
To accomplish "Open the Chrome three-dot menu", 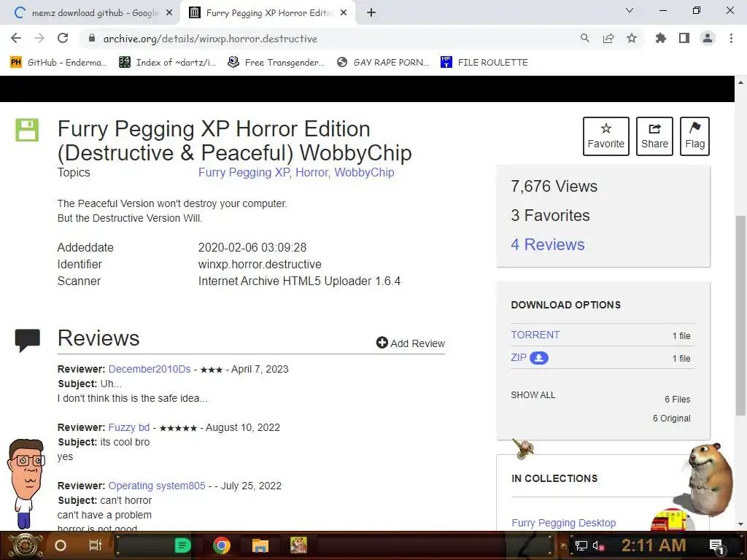I will (731, 38).
